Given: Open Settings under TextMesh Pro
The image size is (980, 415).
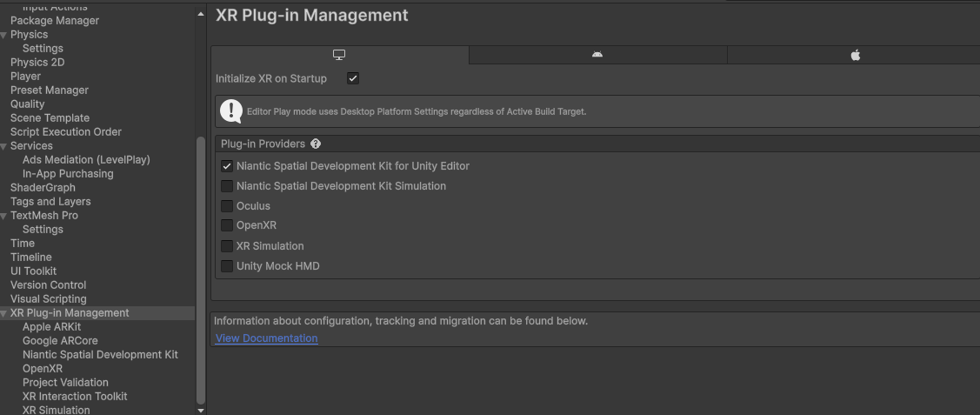Looking at the screenshot, I should (43, 230).
